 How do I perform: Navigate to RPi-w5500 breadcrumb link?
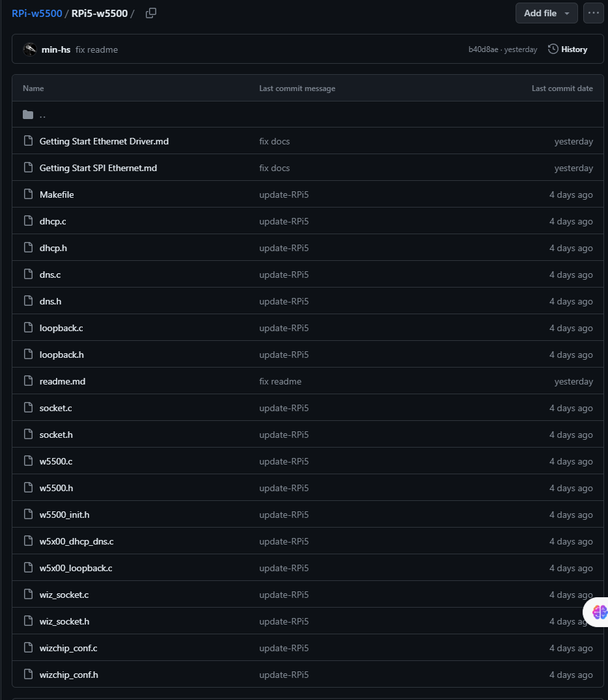coord(36,14)
